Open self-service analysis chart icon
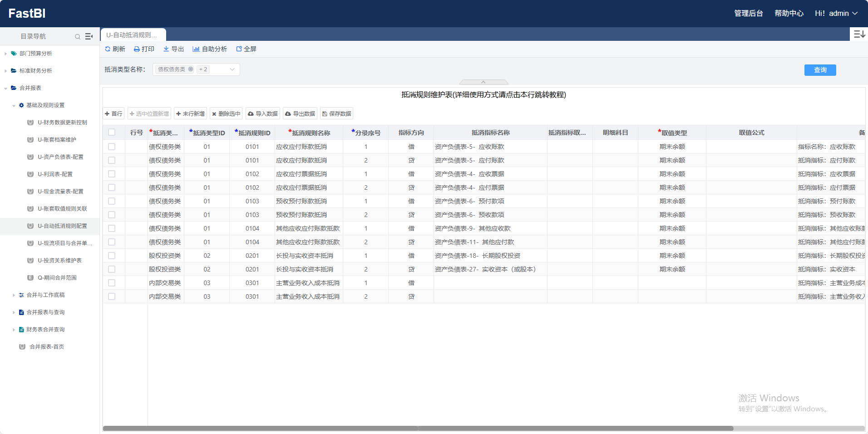Screen dimensions: 868x434 [x=196, y=49]
